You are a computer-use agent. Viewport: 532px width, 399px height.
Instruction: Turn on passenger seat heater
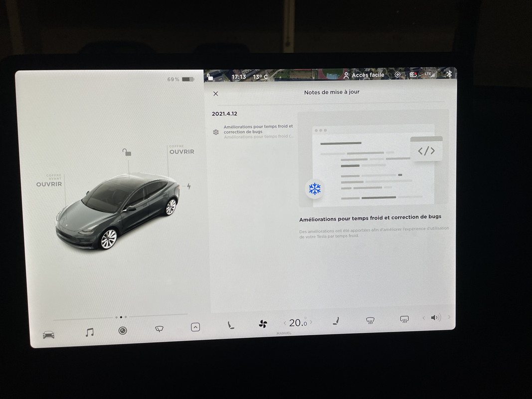click(x=336, y=321)
